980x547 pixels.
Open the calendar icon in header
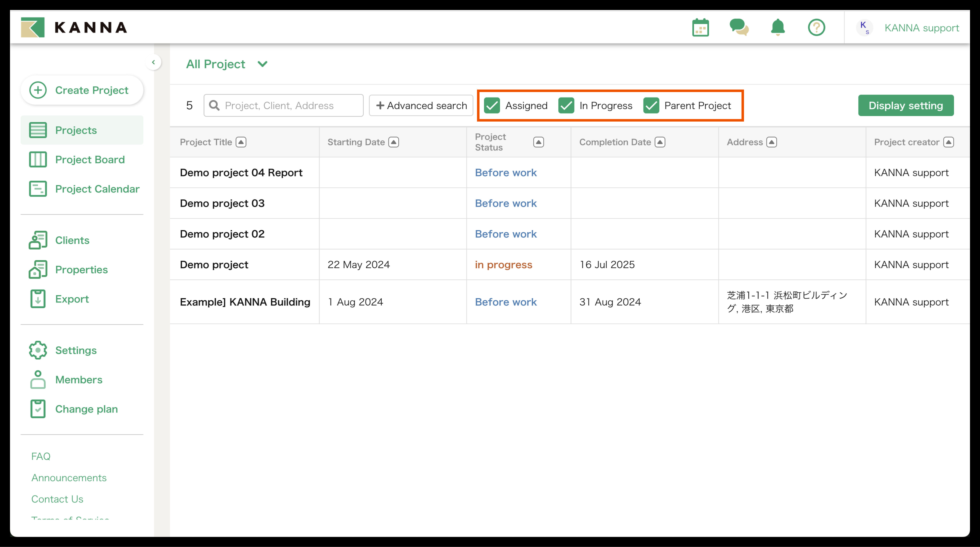point(700,28)
